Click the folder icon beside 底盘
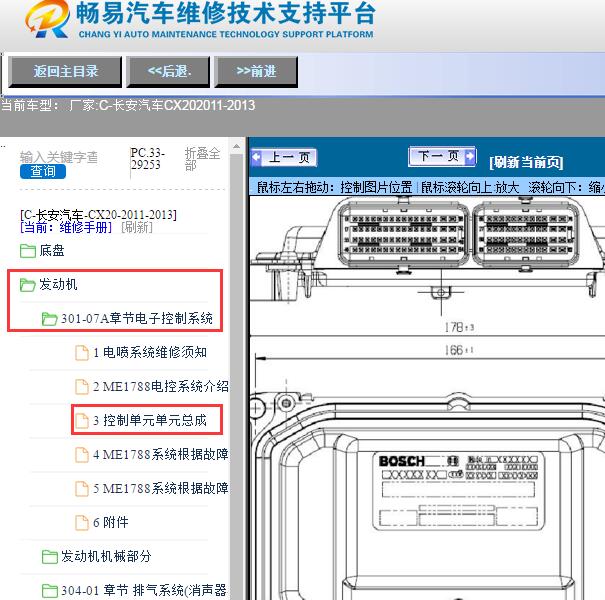The width and height of the screenshot is (605, 600). [x=28, y=251]
